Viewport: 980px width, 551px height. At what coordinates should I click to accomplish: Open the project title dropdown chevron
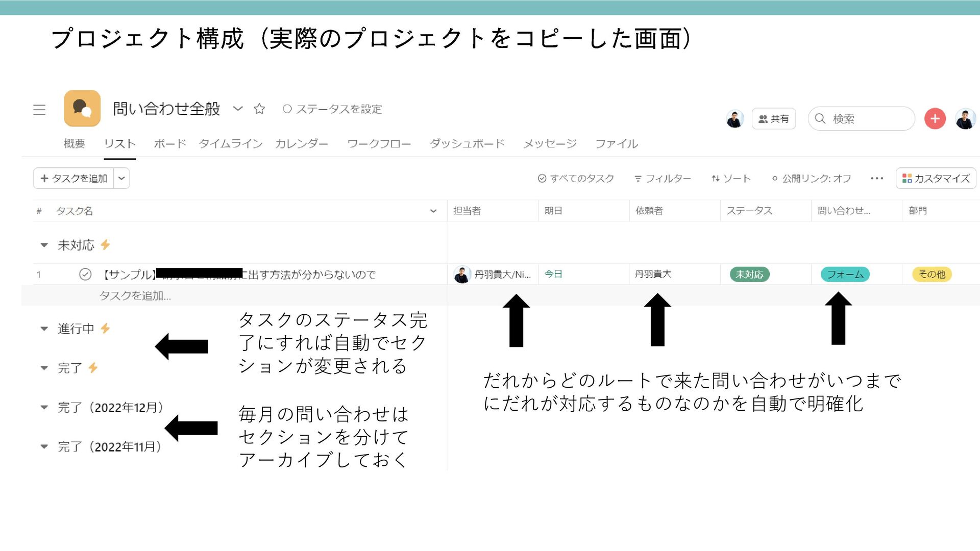click(x=238, y=109)
